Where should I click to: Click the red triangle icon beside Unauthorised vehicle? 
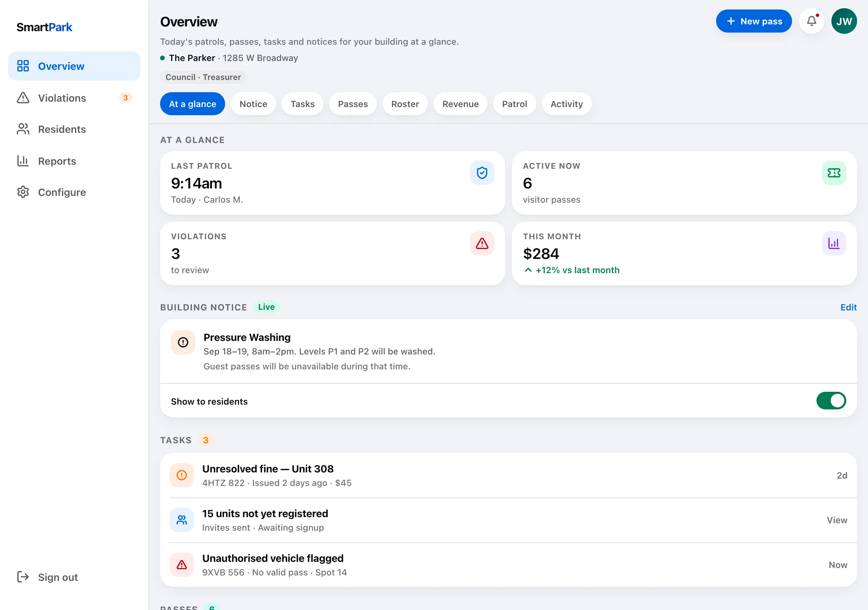pyautogui.click(x=182, y=565)
